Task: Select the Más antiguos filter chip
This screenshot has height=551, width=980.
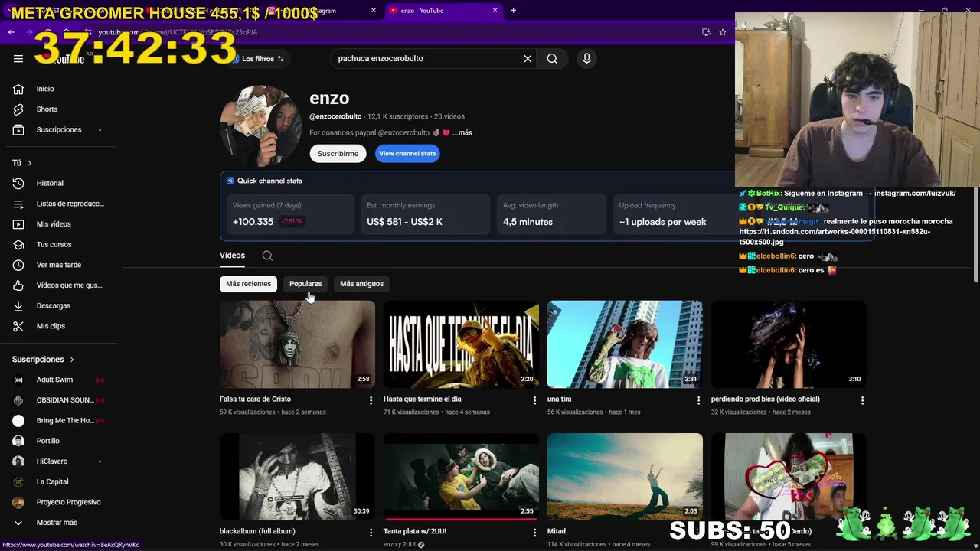Action: (361, 284)
